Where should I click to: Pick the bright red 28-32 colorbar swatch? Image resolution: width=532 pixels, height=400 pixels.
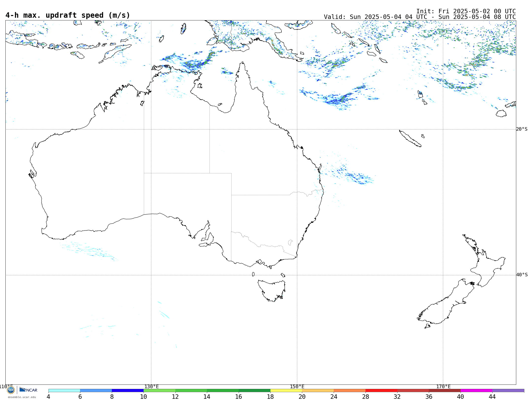pyautogui.click(x=382, y=391)
